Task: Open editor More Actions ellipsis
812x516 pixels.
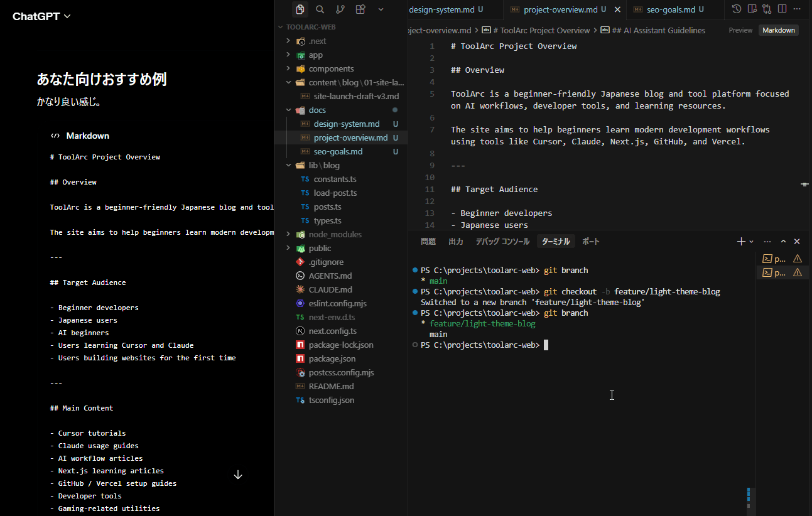Action: [x=797, y=9]
